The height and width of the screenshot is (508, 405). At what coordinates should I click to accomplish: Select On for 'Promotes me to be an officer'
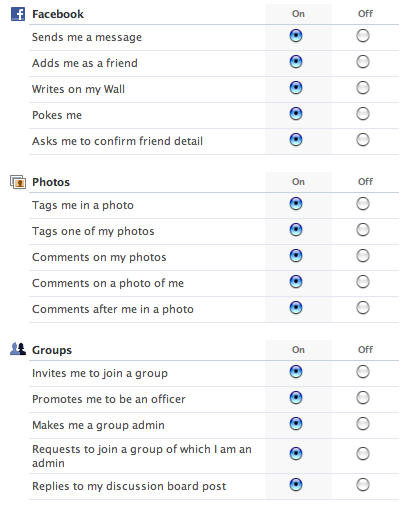[x=296, y=398]
